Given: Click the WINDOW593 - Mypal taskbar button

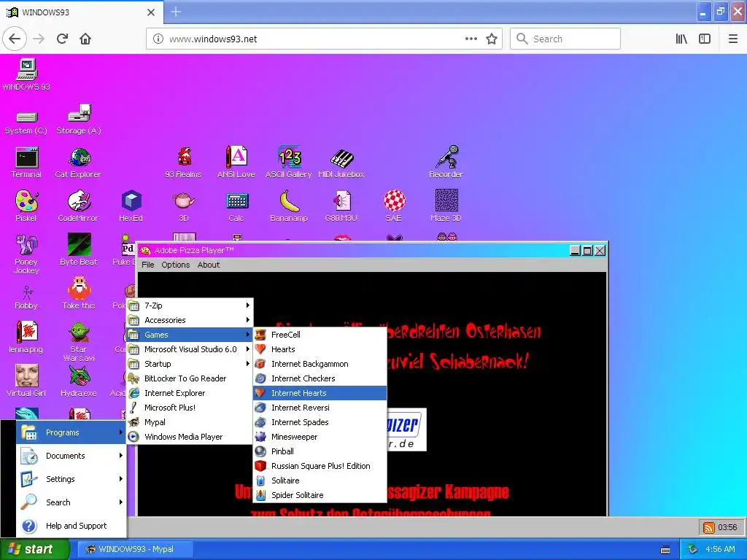Looking at the screenshot, I should 135,549.
